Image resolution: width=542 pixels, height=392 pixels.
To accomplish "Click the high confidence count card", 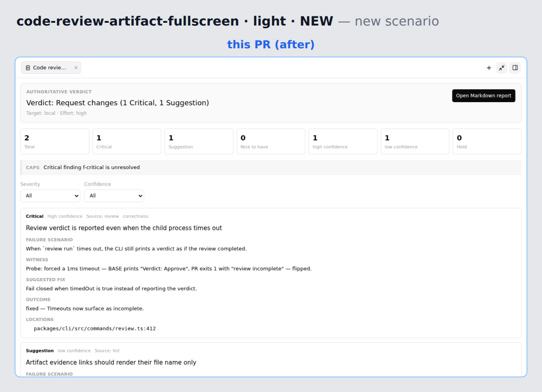I will point(343,142).
